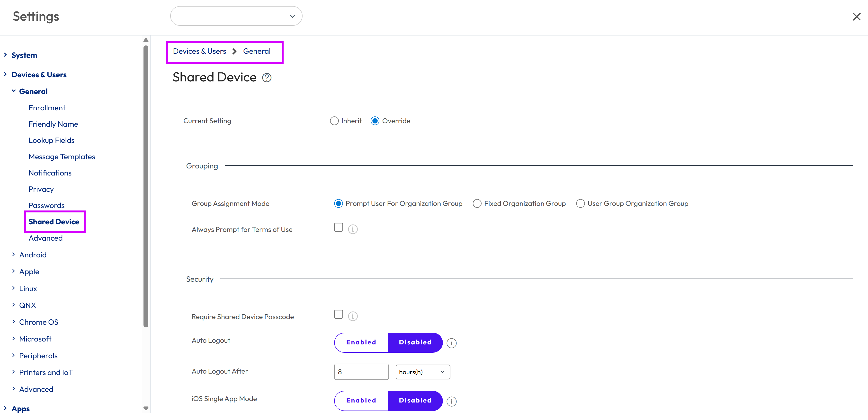
Task: Choose User Group Organization Group option
Action: coord(580,203)
